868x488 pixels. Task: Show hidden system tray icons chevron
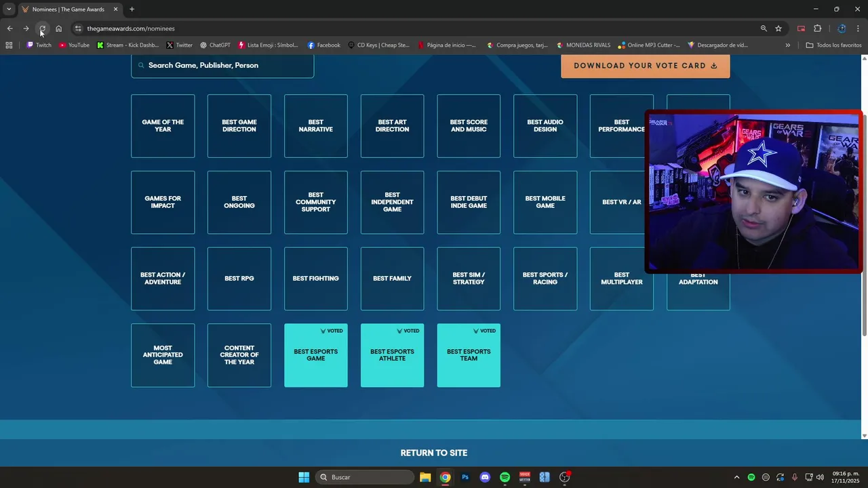[736, 477]
